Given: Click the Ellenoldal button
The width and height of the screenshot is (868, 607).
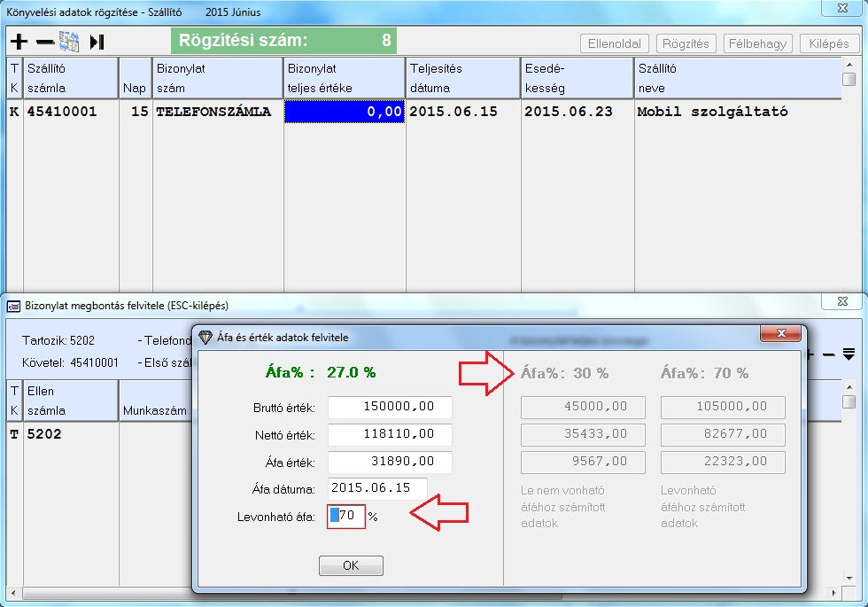Looking at the screenshot, I should [615, 43].
